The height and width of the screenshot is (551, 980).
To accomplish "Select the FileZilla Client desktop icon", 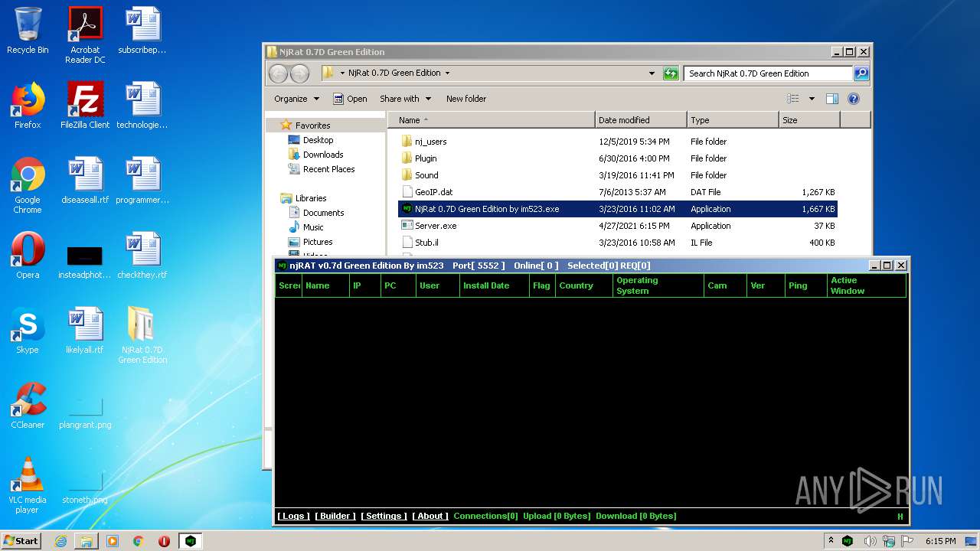I will [x=85, y=106].
